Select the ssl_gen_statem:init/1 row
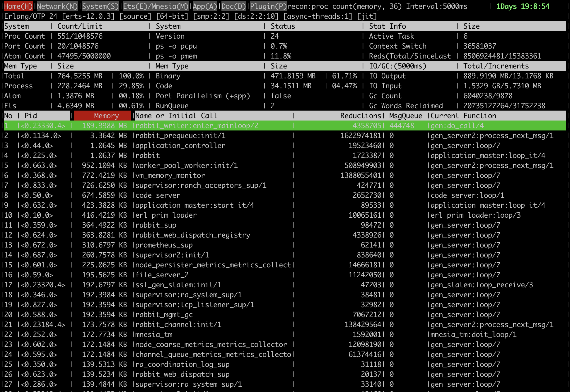570x392 pixels. [285, 285]
